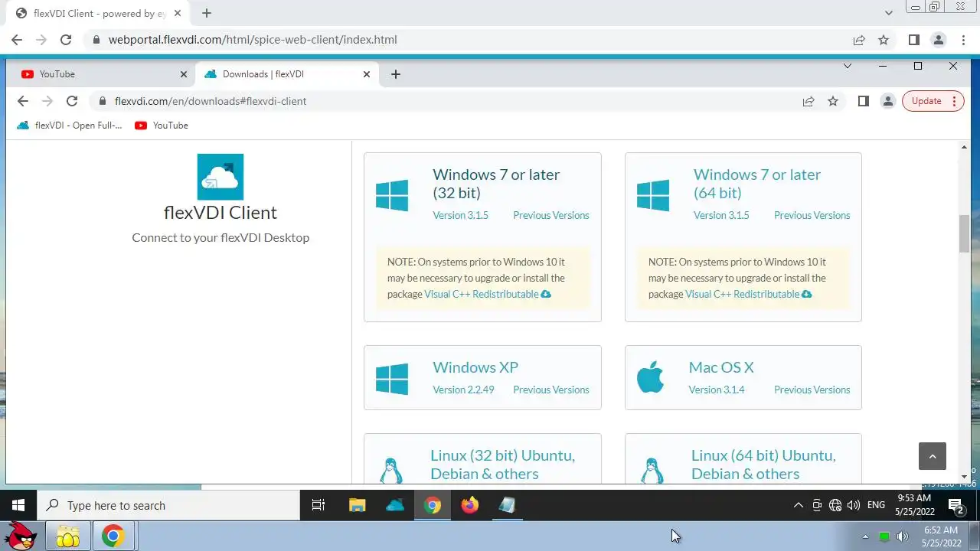
Task: Open a new tab in the inner browser
Action: coord(395,74)
